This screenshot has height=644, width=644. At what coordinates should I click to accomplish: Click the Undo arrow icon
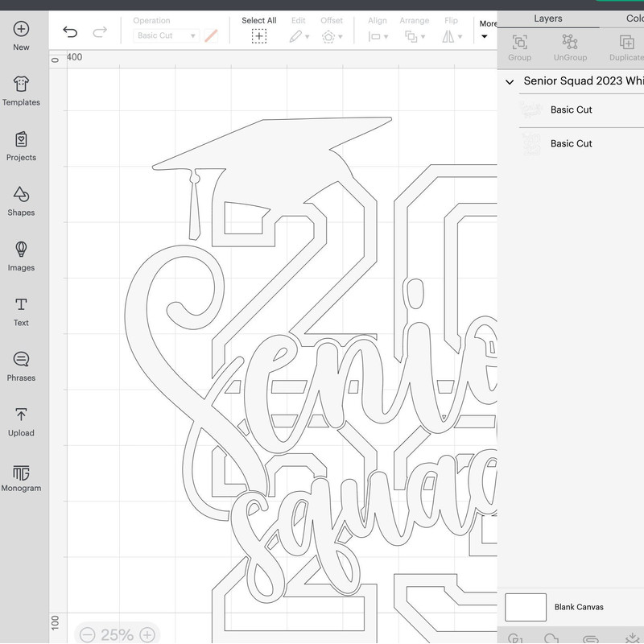tap(70, 32)
